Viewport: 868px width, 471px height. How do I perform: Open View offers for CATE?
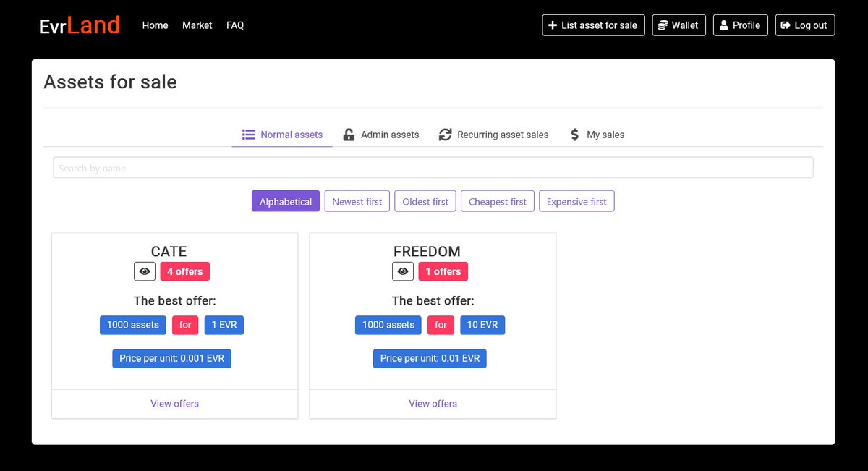[x=174, y=403]
